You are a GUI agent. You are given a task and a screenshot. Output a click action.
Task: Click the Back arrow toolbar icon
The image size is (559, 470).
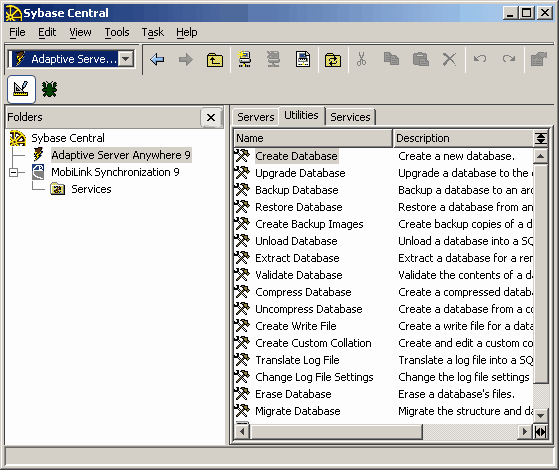click(x=157, y=59)
